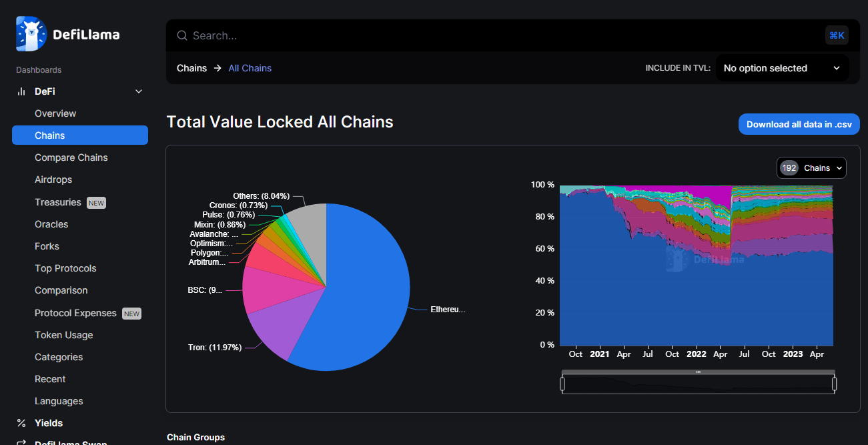Click Download all data in .csv
The image size is (868, 445).
pos(799,124)
